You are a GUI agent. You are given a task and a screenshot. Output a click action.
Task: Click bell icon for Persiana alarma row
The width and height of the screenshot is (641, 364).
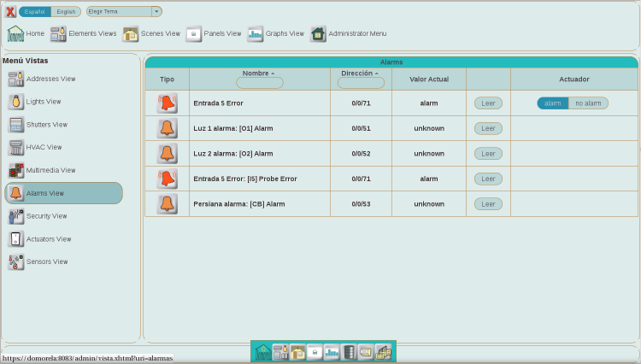(168, 204)
